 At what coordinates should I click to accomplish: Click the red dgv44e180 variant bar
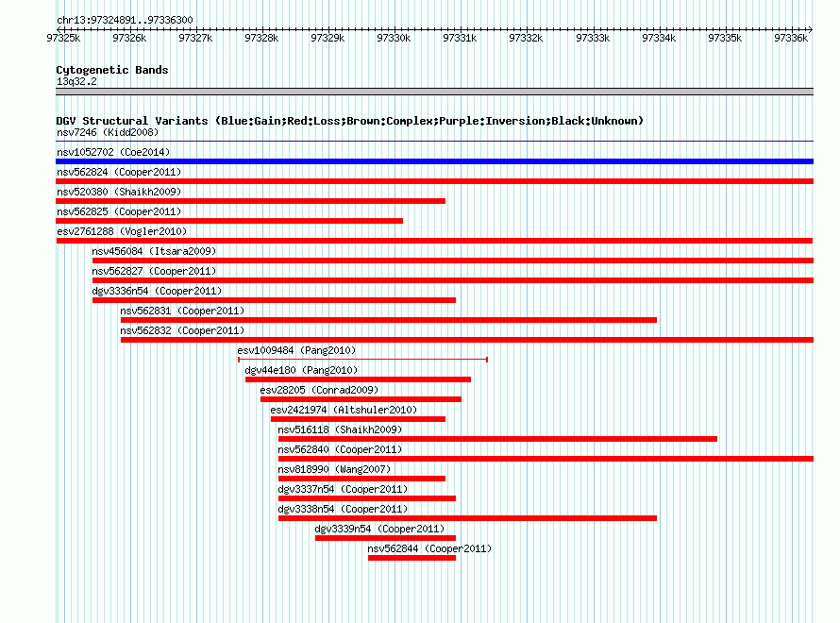pos(359,379)
